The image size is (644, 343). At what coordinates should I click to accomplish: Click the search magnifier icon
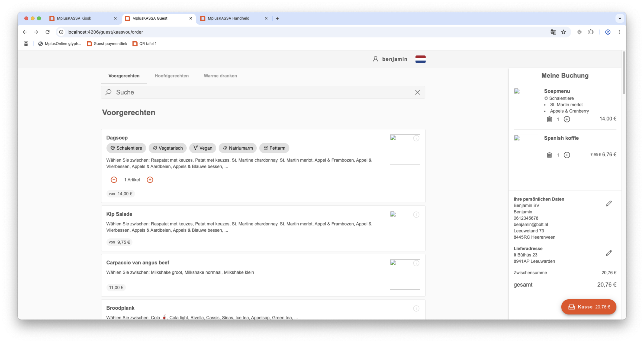[x=108, y=92]
